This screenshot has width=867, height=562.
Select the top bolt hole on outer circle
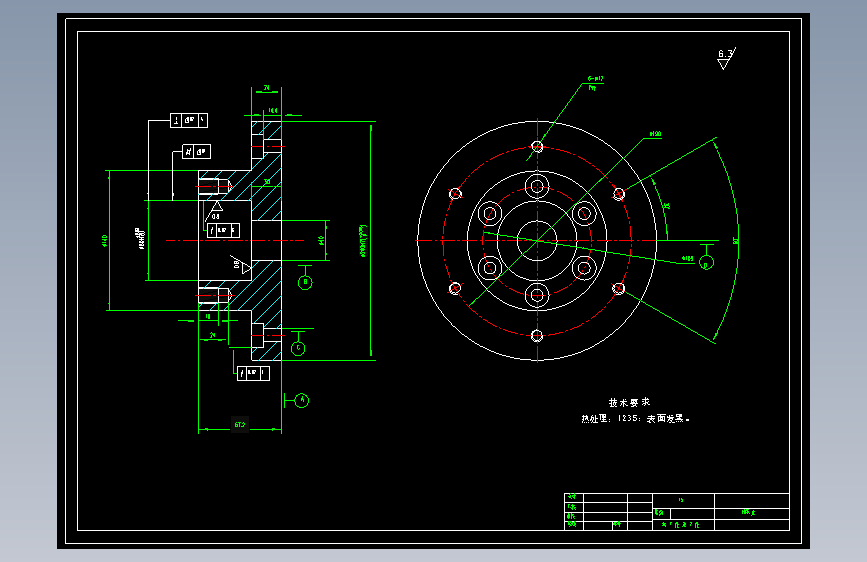537,147
